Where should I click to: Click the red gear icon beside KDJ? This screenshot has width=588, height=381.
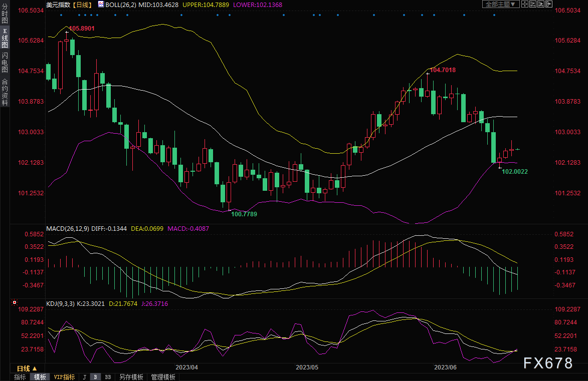[14, 303]
